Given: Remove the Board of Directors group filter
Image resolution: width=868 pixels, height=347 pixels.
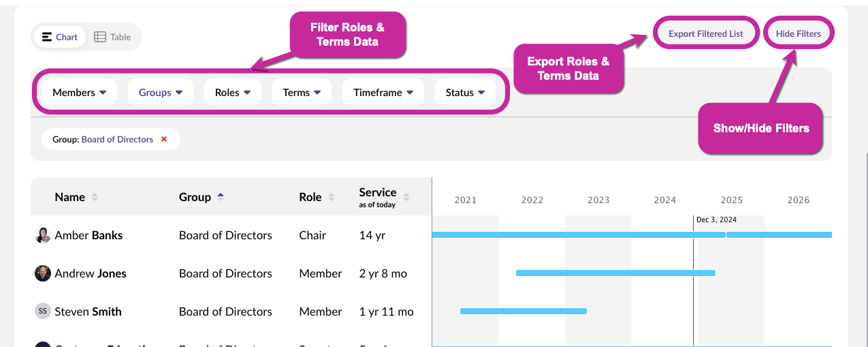Looking at the screenshot, I should pyautogui.click(x=164, y=139).
